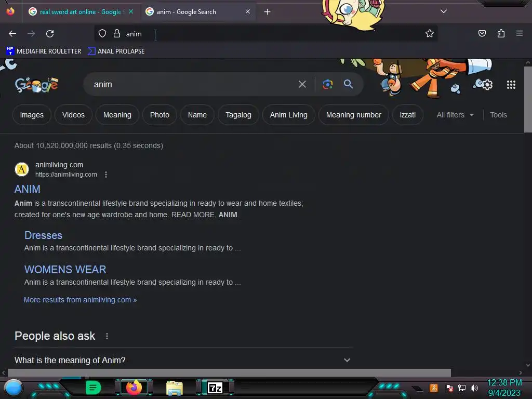532x399 pixels.
Task: Show more results from animliving.com
Action: click(80, 300)
